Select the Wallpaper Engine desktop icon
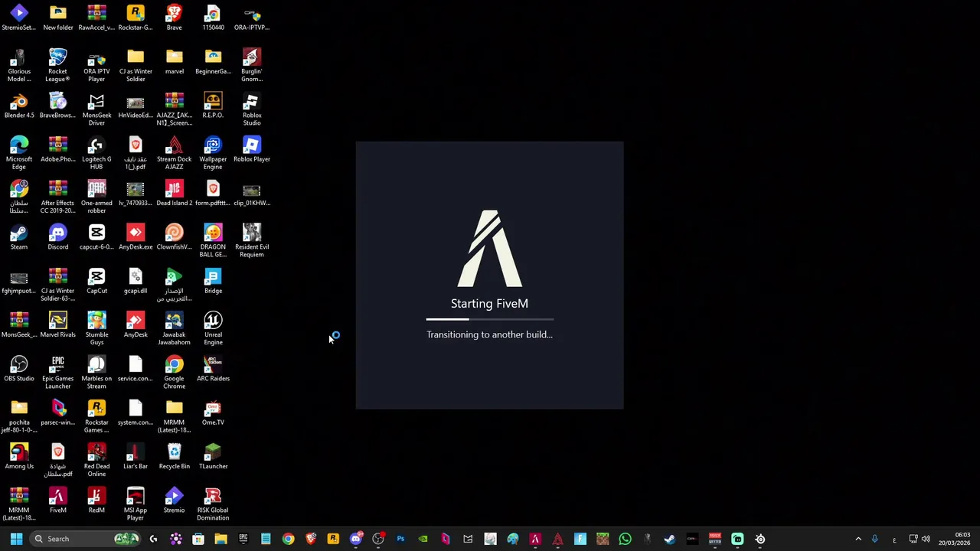980x551 pixels. pyautogui.click(x=213, y=153)
